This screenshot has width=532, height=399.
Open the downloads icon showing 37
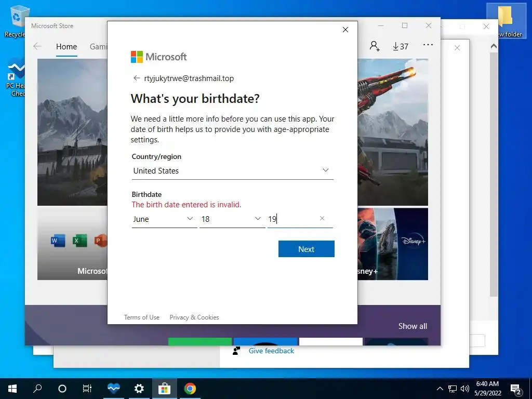[x=401, y=46]
